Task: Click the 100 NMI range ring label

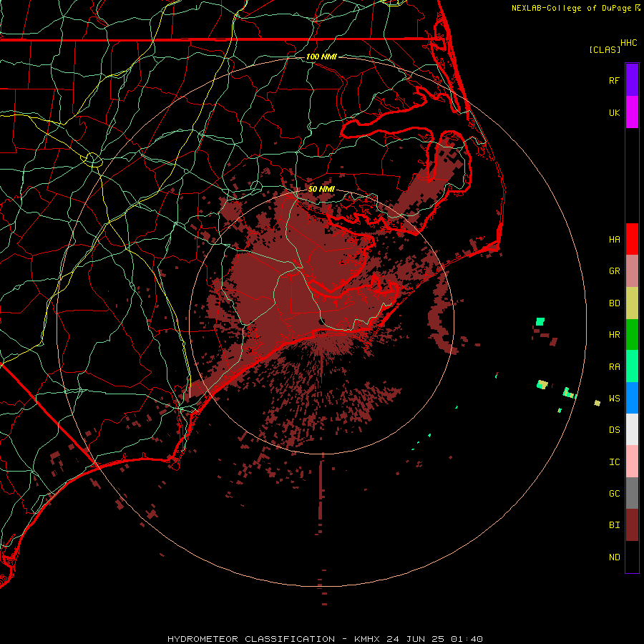Action: (321, 57)
